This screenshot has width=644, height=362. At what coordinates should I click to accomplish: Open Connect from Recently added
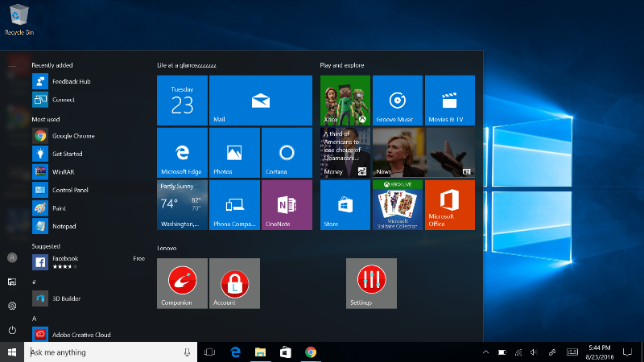(89, 99)
